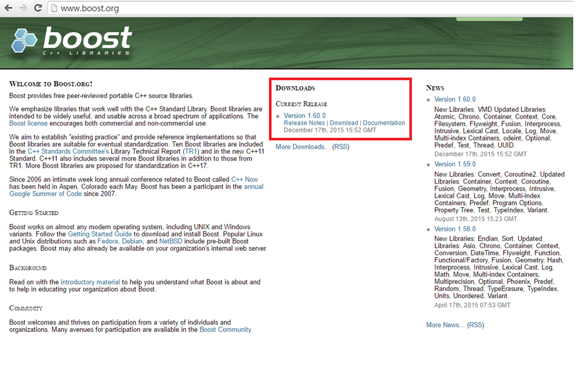Visit the Debian distribution link
The width and height of the screenshot is (588, 365).
point(133,242)
